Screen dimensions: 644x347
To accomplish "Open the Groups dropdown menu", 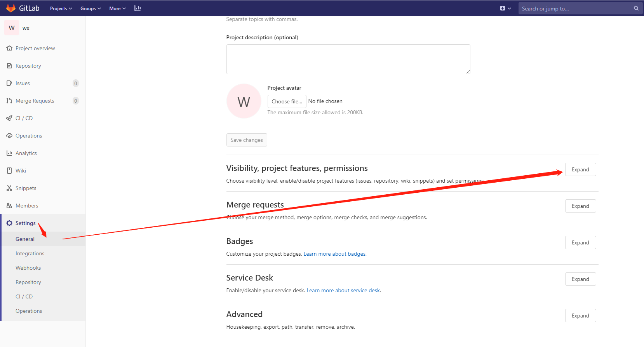I will click(x=90, y=8).
